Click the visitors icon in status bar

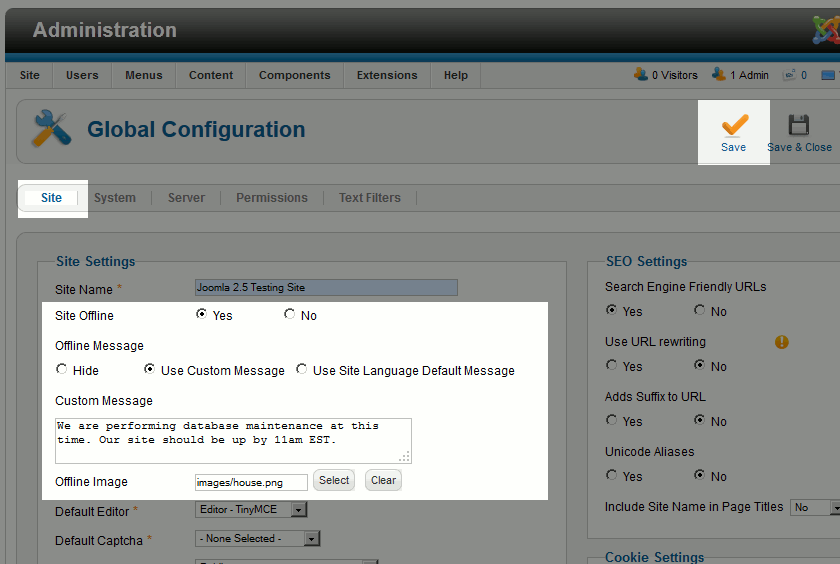[641, 74]
